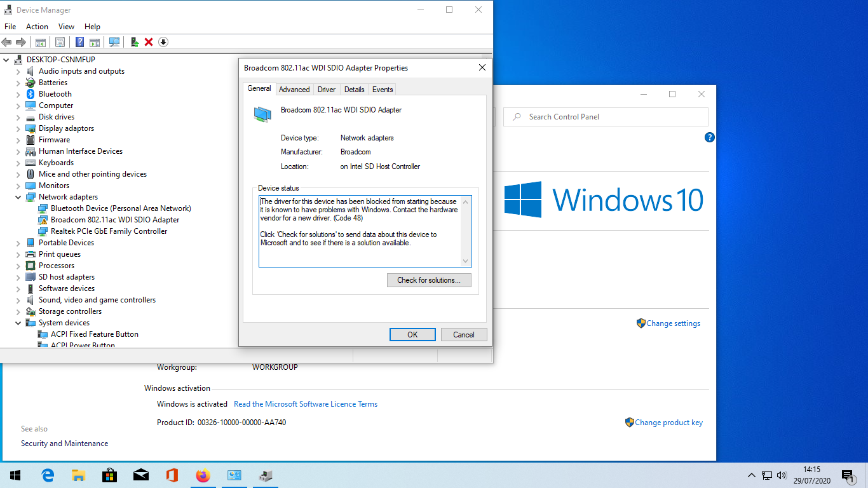Switch to the Events tab

383,90
